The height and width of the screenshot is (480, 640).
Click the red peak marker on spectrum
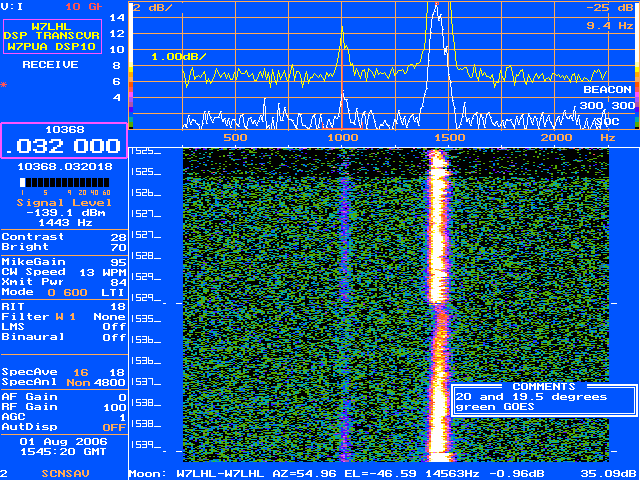(x=437, y=5)
